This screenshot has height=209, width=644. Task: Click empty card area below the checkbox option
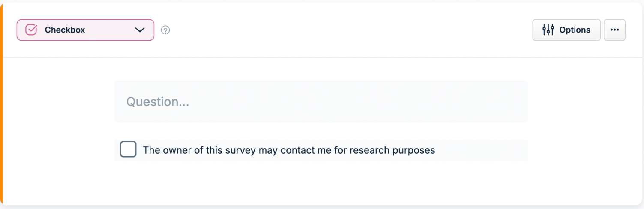point(321,182)
